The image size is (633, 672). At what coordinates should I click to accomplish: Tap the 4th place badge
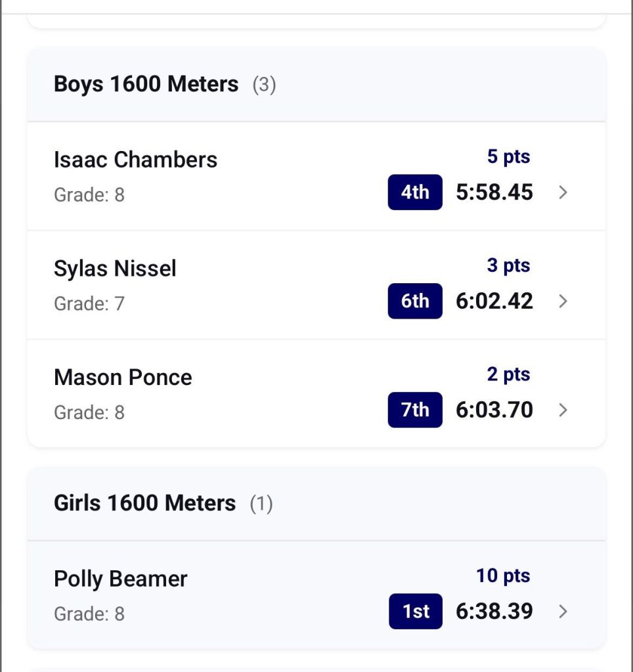pyautogui.click(x=415, y=192)
